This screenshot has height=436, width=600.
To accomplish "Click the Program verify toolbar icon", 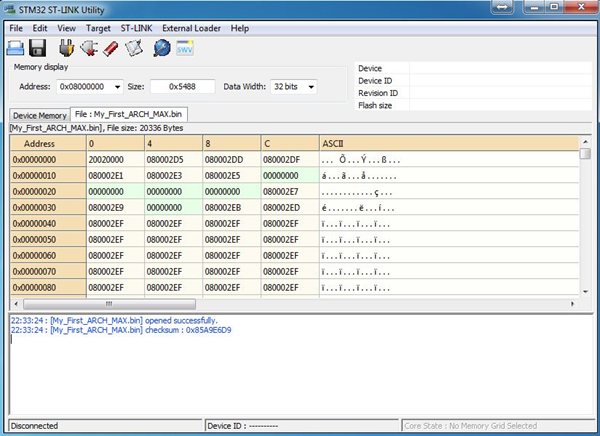I will (134, 48).
